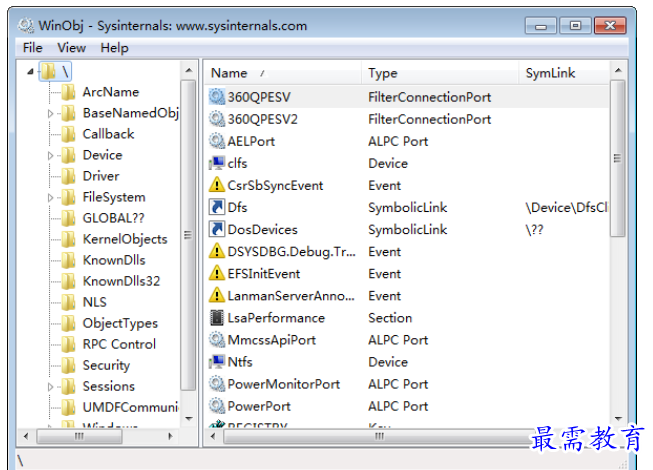Click ALPC Port type of PowerPort
The image size is (653, 470).
coord(398,406)
